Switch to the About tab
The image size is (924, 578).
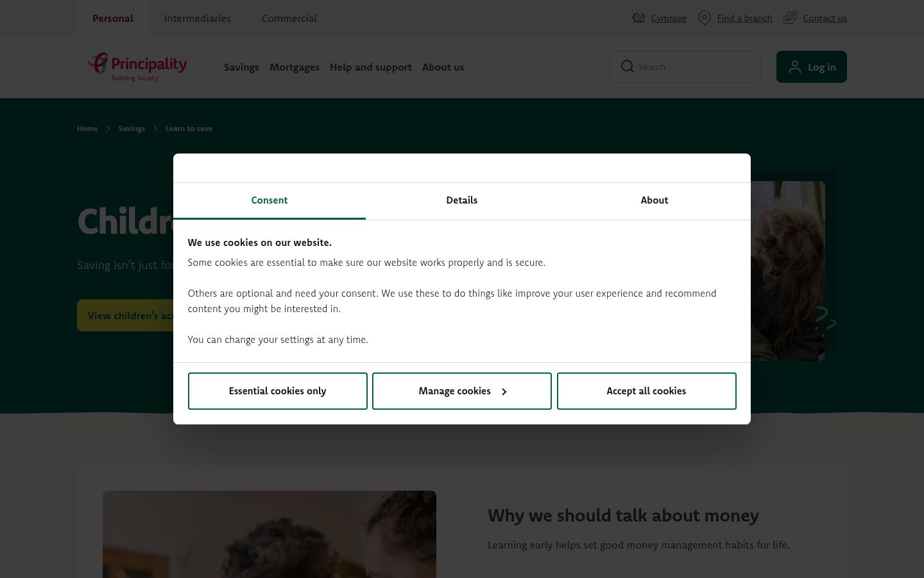coord(654,200)
